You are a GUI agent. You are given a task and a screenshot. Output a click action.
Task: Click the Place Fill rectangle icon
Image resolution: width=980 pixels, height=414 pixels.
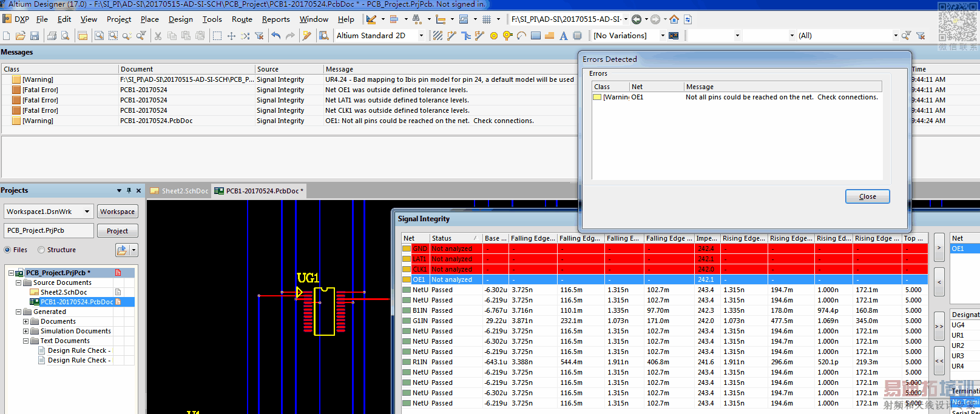535,36
